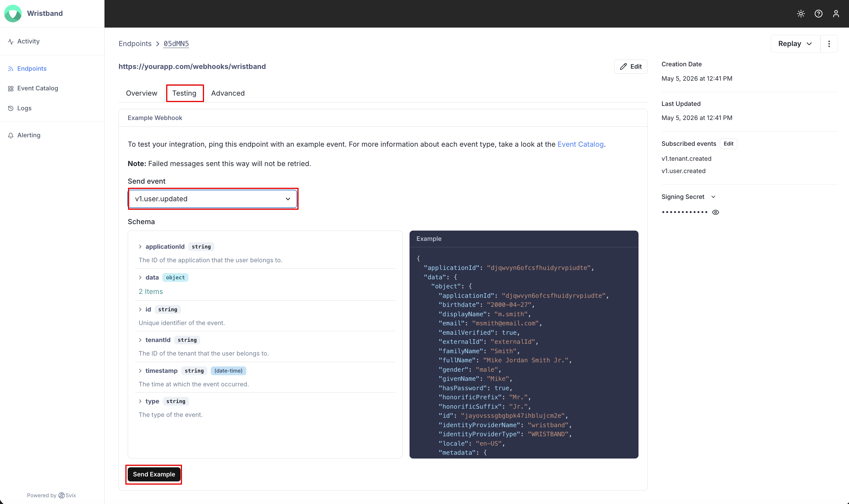
Task: Expand the id schema field
Action: coord(140,309)
